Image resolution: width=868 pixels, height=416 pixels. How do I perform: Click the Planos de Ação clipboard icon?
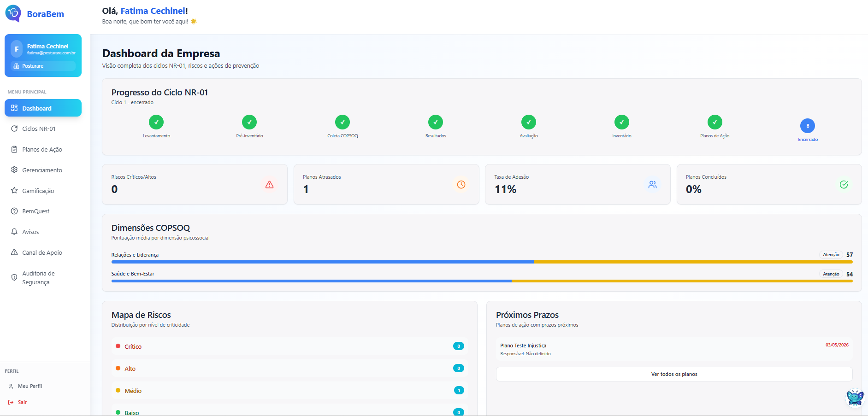pyautogui.click(x=14, y=149)
